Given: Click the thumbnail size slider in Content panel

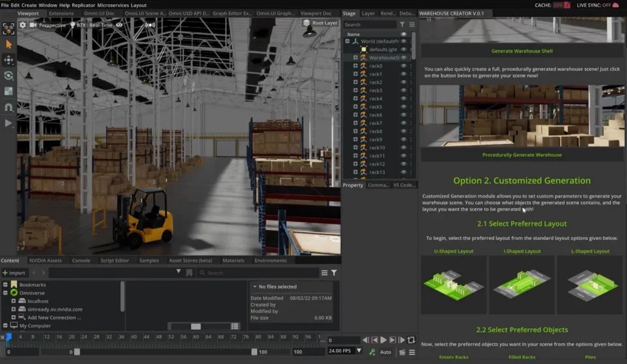Looking at the screenshot, I should 196,326.
